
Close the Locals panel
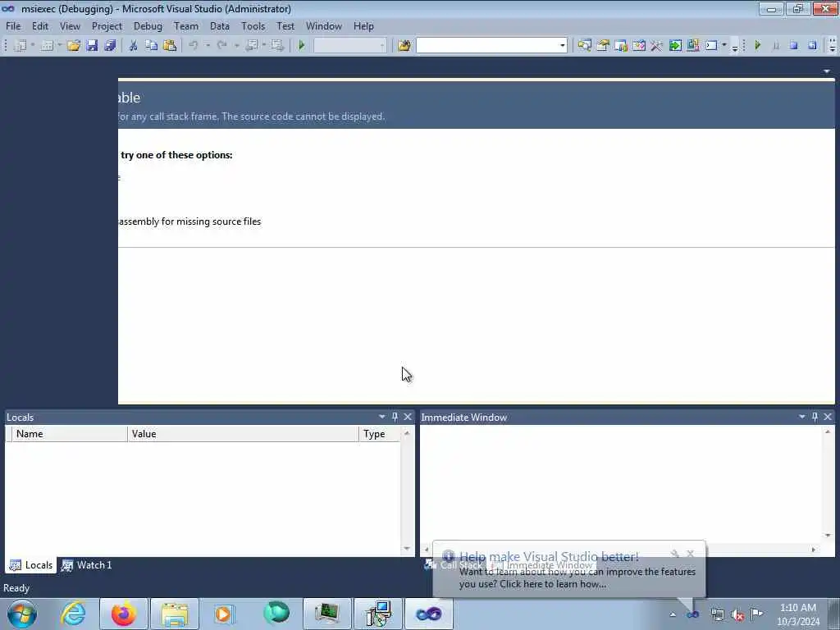pos(408,417)
